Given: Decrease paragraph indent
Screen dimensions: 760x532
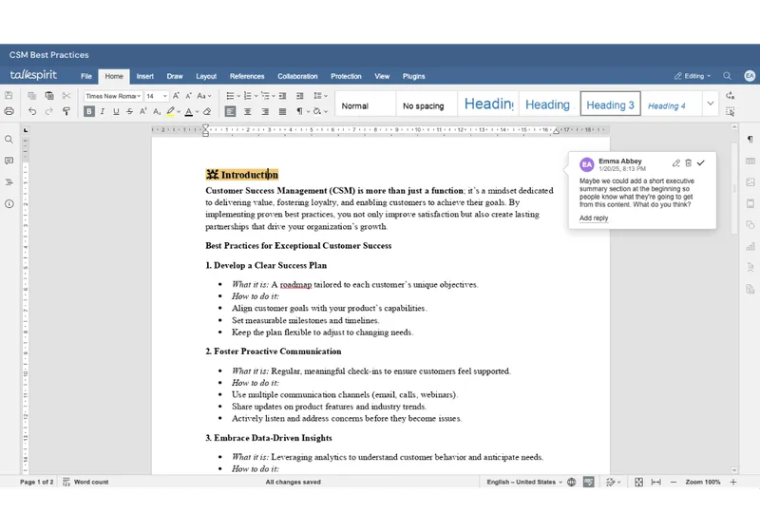Looking at the screenshot, I should click(282, 96).
